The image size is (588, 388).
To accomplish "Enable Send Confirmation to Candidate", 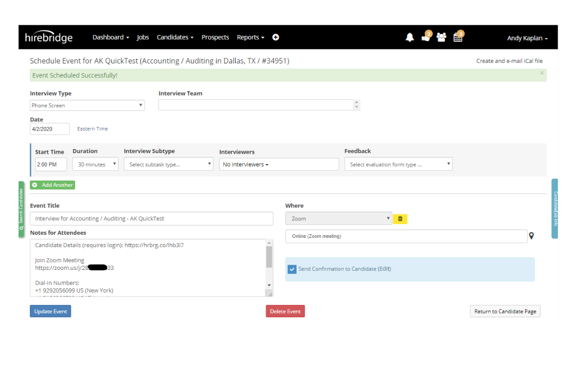I will point(291,269).
